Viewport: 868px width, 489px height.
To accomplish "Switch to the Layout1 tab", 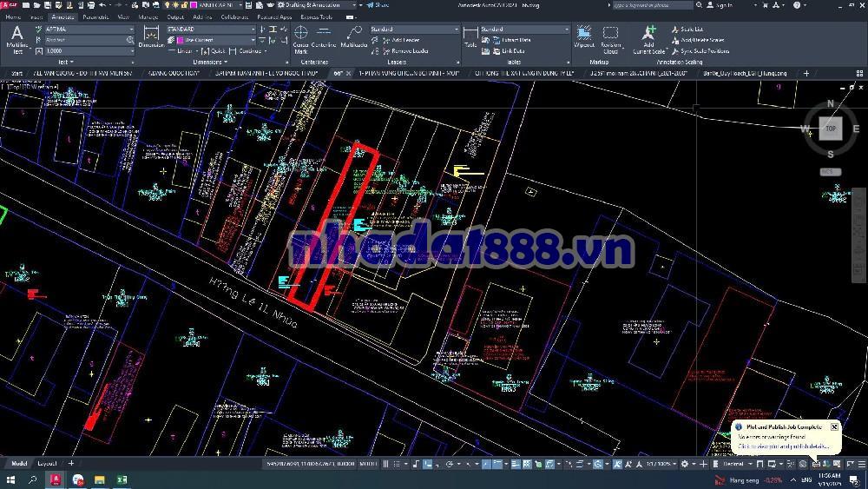I will [x=47, y=464].
